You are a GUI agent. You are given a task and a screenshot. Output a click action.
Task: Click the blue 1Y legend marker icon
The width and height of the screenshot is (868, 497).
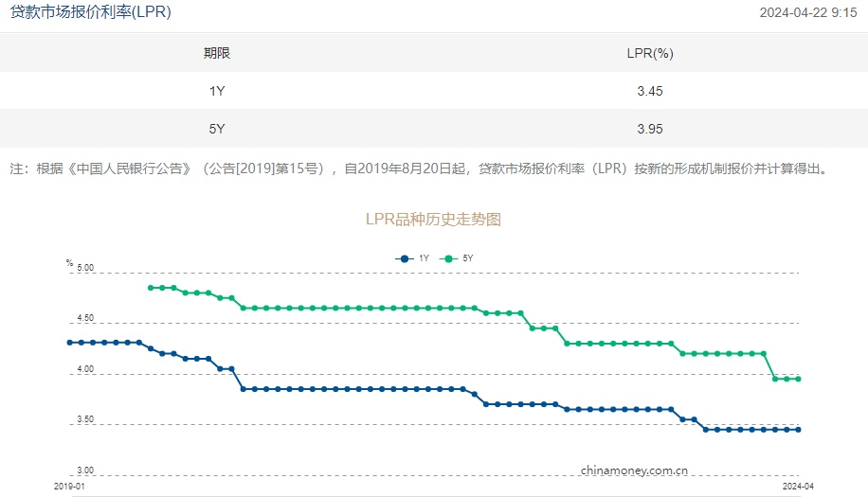pos(405,258)
